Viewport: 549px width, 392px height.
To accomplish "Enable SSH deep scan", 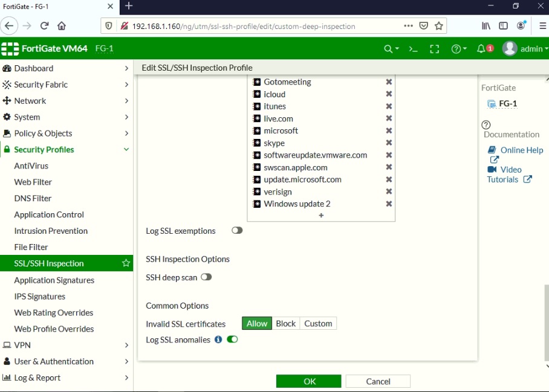I will [x=206, y=277].
